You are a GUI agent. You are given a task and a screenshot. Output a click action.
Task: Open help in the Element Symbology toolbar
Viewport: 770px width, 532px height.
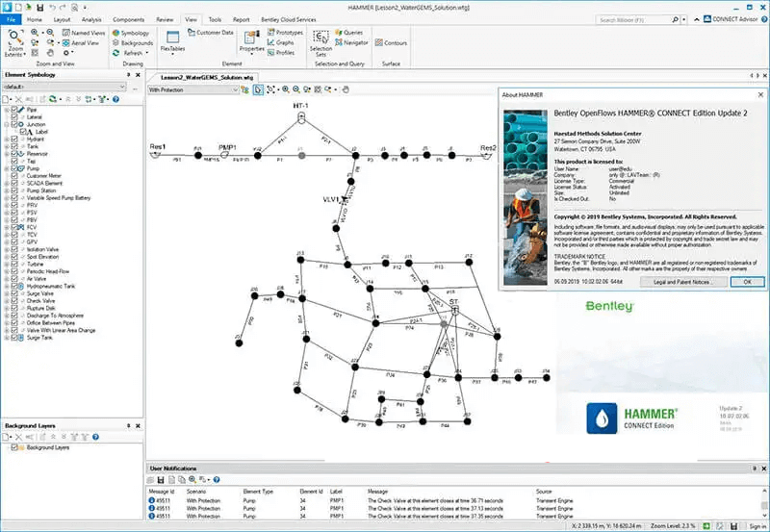115,99
